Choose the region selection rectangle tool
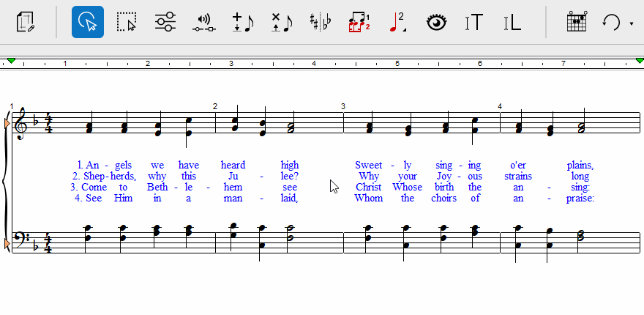Viewport: 644px width, 315px height. coord(127,22)
